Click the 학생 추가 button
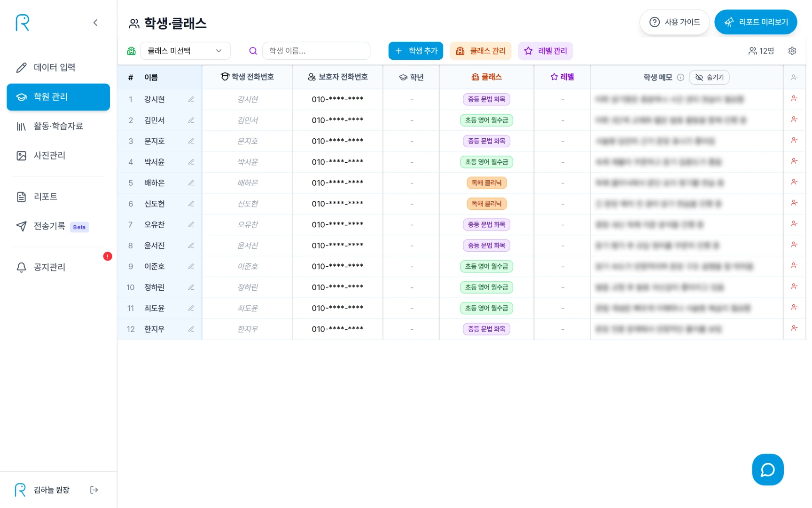Screen dimensions: 812x508 [416, 51]
